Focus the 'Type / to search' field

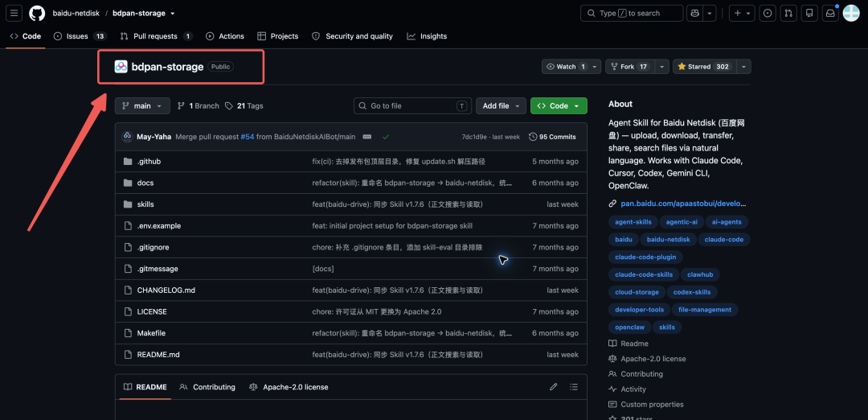[632, 13]
